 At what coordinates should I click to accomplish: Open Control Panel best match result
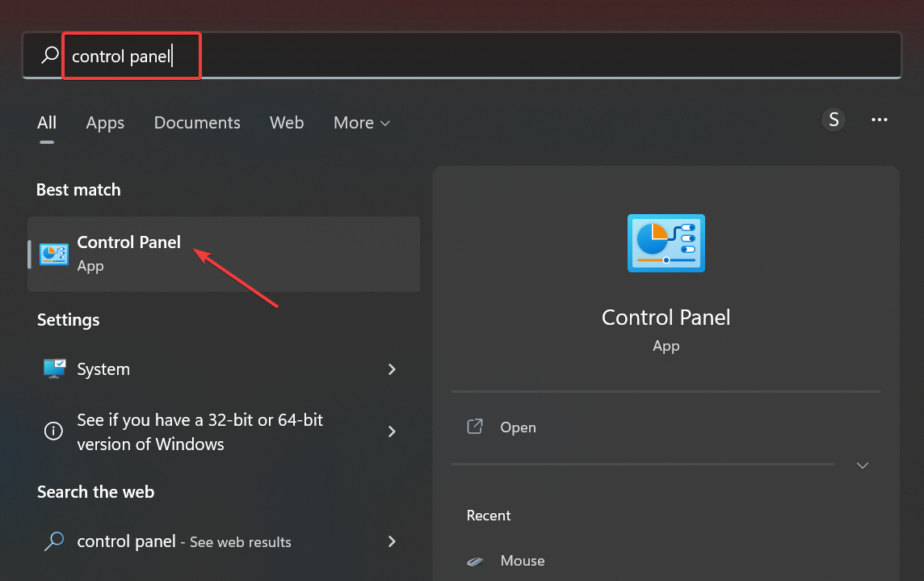[x=224, y=254]
